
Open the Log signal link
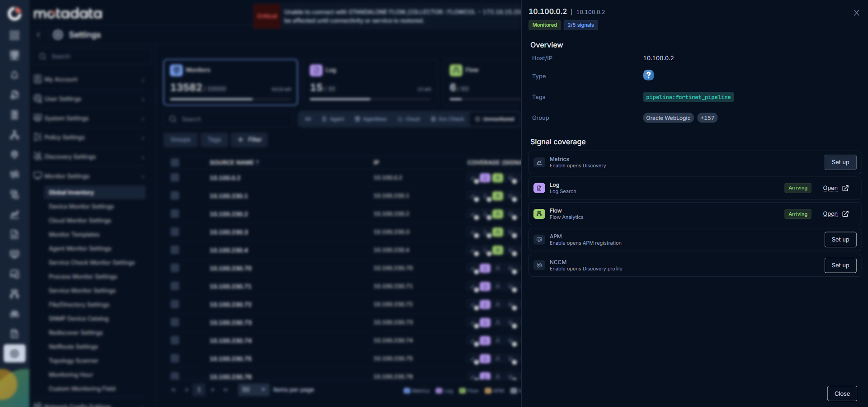coord(830,188)
